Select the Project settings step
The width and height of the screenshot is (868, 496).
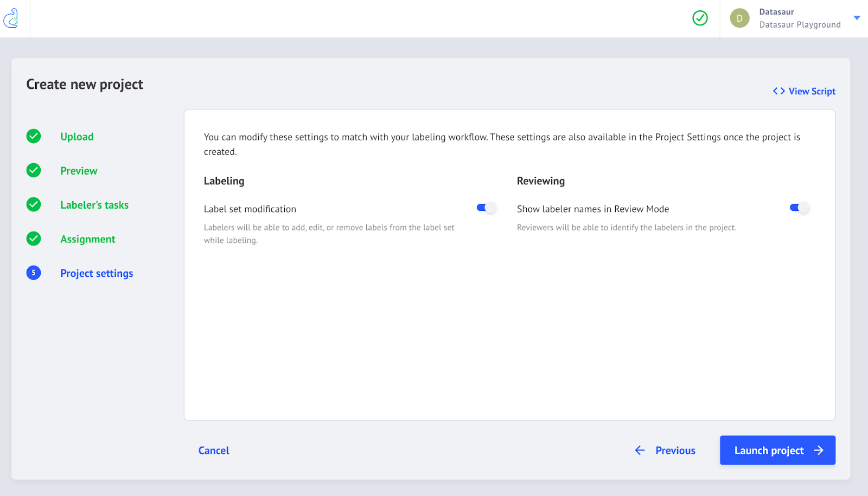click(x=97, y=273)
